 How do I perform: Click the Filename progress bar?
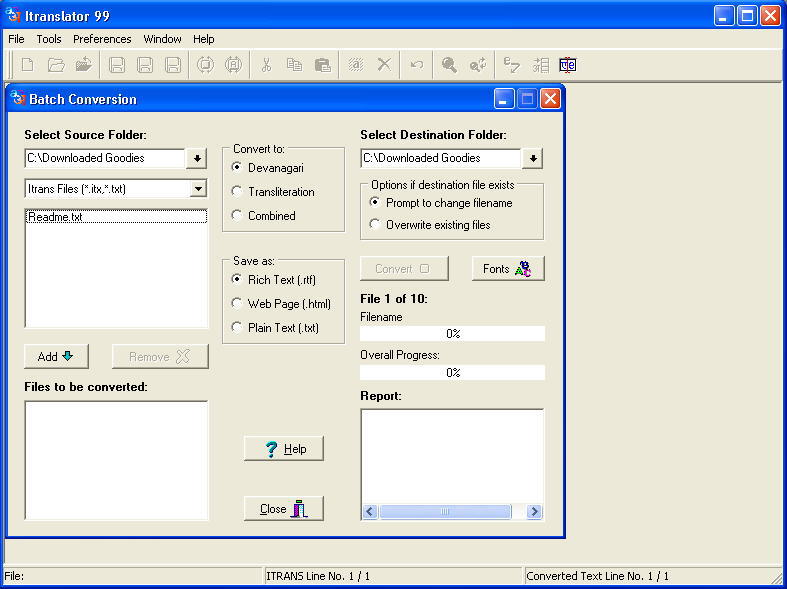pyautogui.click(x=452, y=334)
